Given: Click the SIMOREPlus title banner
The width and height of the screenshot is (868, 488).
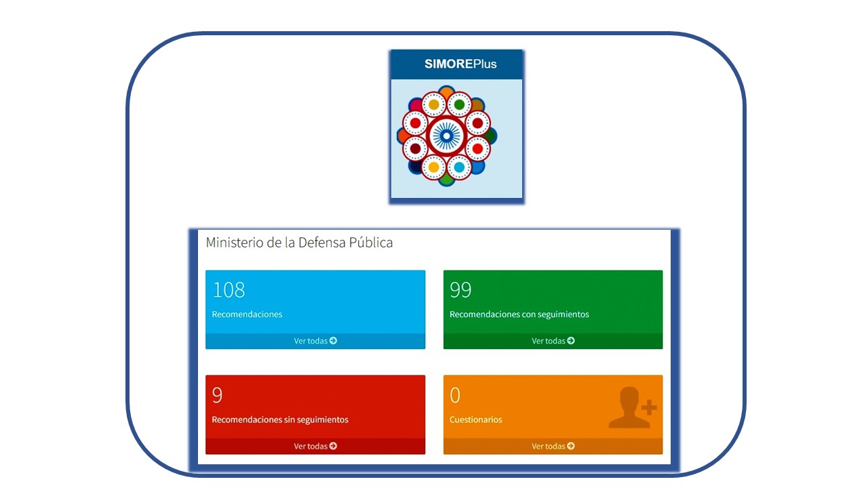Looking at the screenshot, I should tap(456, 64).
